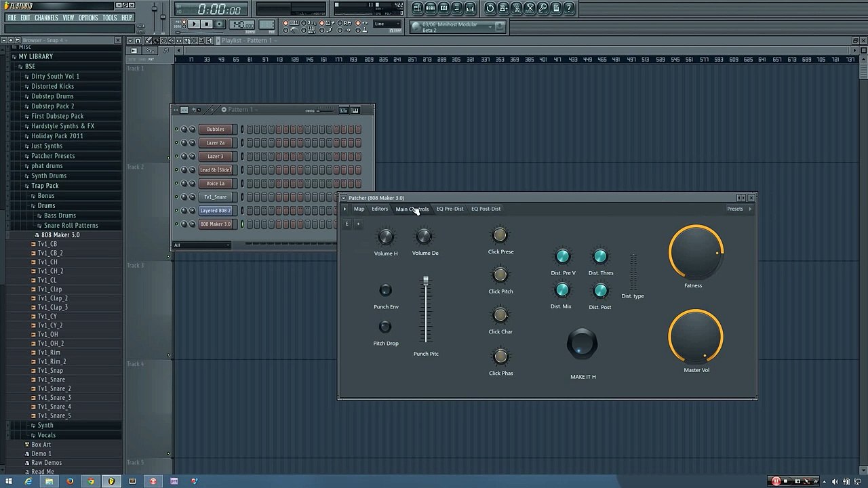Open the step sequencer via toolbar icon
Screen dimensions: 868x488
coord(431,8)
